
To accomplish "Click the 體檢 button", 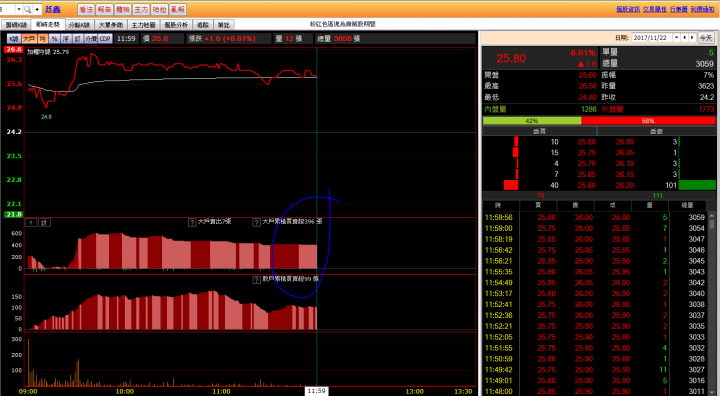I will tap(123, 9).
